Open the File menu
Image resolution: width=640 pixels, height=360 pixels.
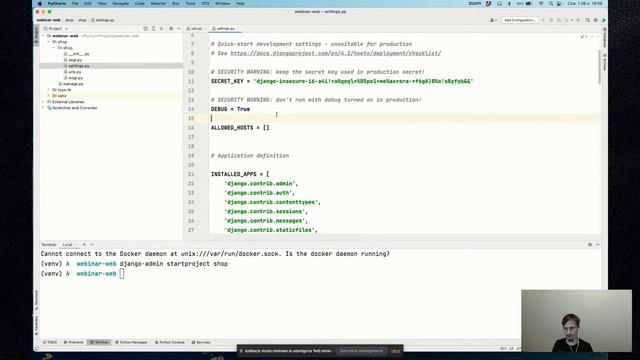tap(75, 3)
